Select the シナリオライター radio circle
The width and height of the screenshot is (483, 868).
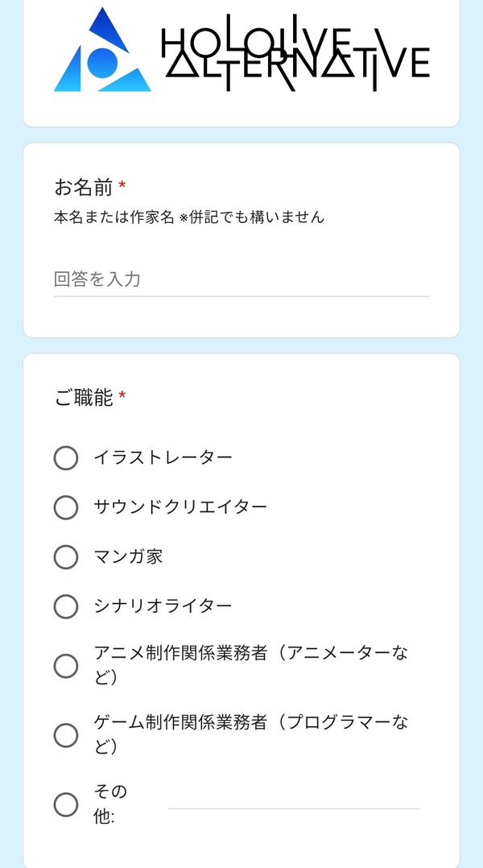tap(66, 606)
